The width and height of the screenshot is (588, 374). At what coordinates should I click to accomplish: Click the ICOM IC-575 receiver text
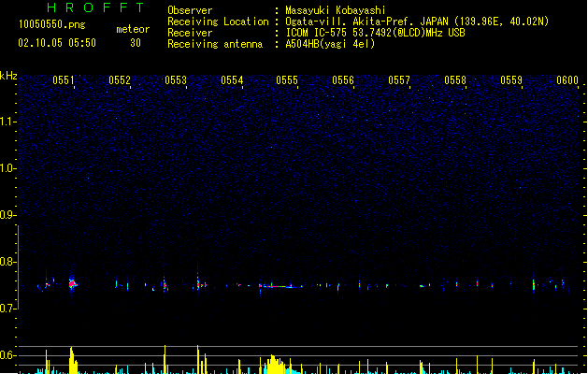pos(376,33)
